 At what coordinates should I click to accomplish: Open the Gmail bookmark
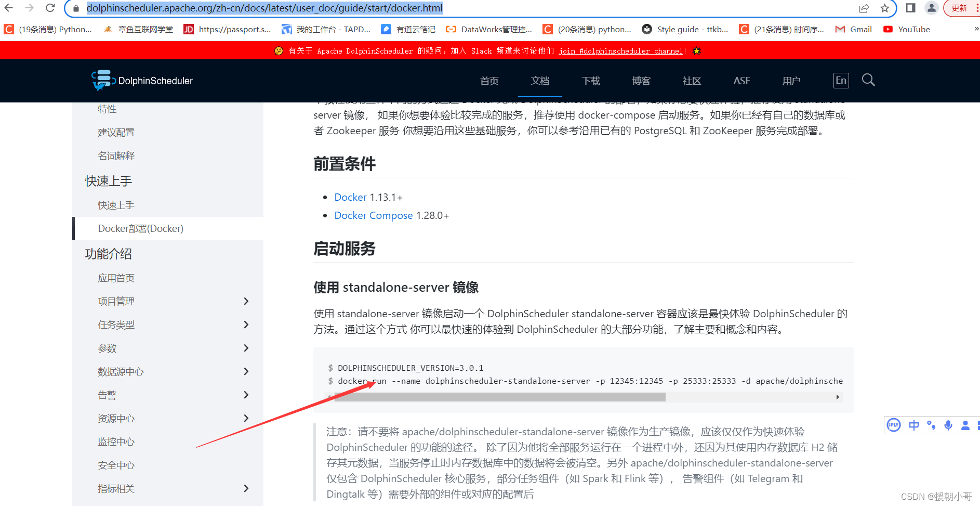tap(853, 29)
